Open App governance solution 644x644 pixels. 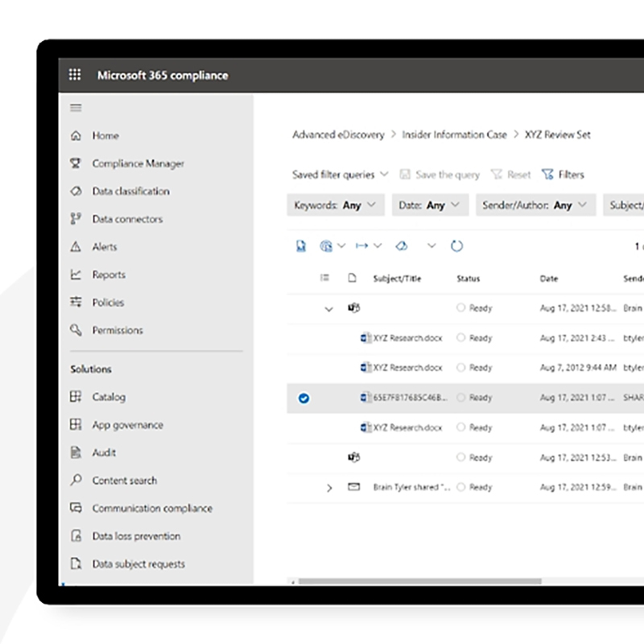(117, 425)
